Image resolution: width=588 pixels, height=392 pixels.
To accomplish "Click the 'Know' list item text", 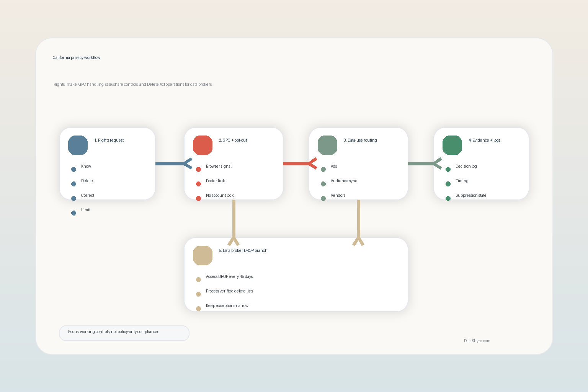I will (x=86, y=166).
